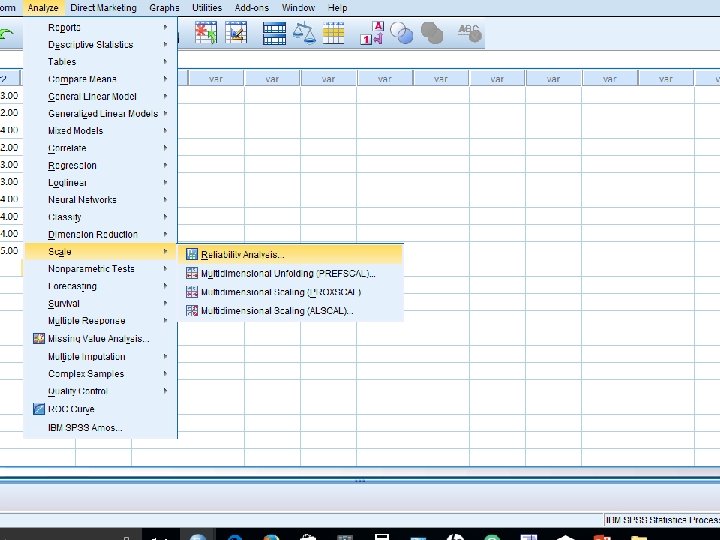Click the Use Variable Sets icon
The width and height of the screenshot is (720, 540).
pos(401,33)
